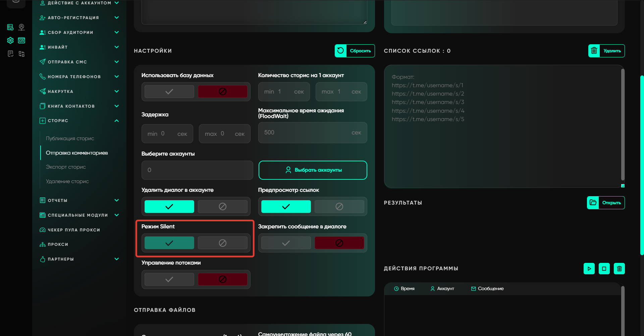
Task: Click the play icon in program actions
Action: (589, 269)
